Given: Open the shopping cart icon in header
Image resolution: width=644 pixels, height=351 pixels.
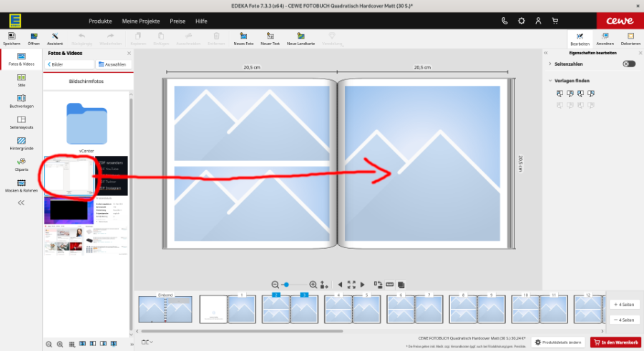Looking at the screenshot, I should 555,21.
